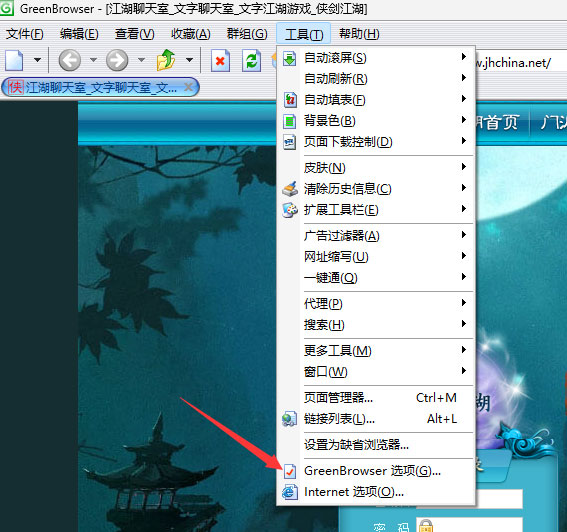The height and width of the screenshot is (532, 567).
Task: Expand the 自动滚屏(S) submenu arrow
Action: click(464, 57)
